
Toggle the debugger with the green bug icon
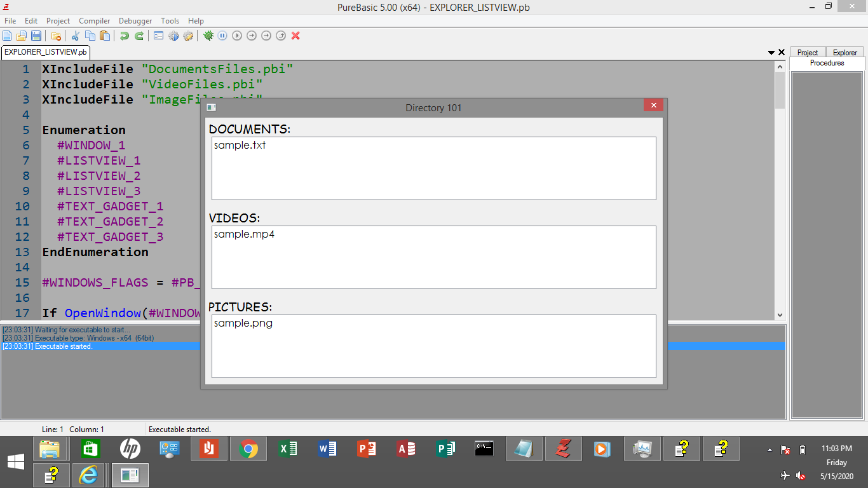208,36
